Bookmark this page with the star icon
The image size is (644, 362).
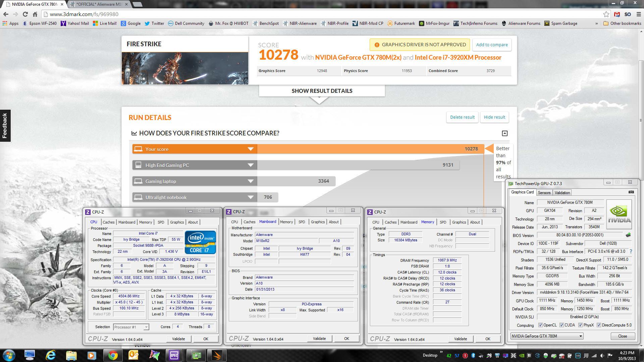click(606, 14)
